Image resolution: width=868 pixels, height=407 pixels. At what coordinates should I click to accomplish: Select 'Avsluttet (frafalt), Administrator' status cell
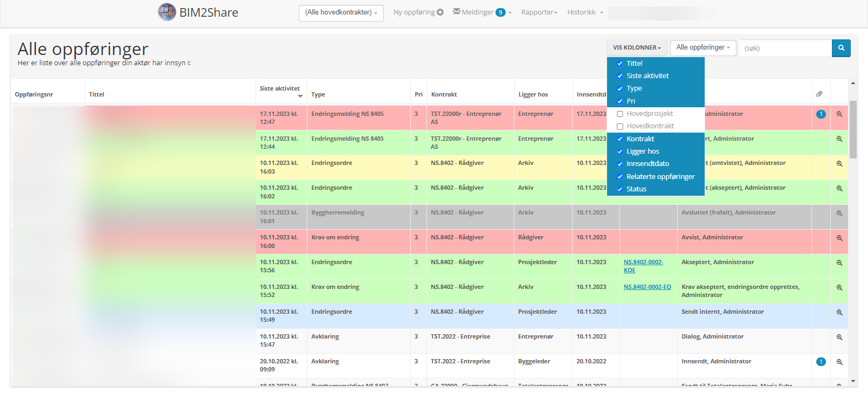(x=728, y=212)
